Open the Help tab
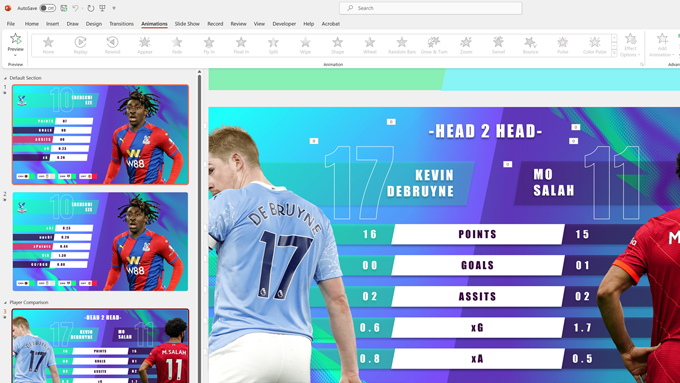 coord(308,24)
